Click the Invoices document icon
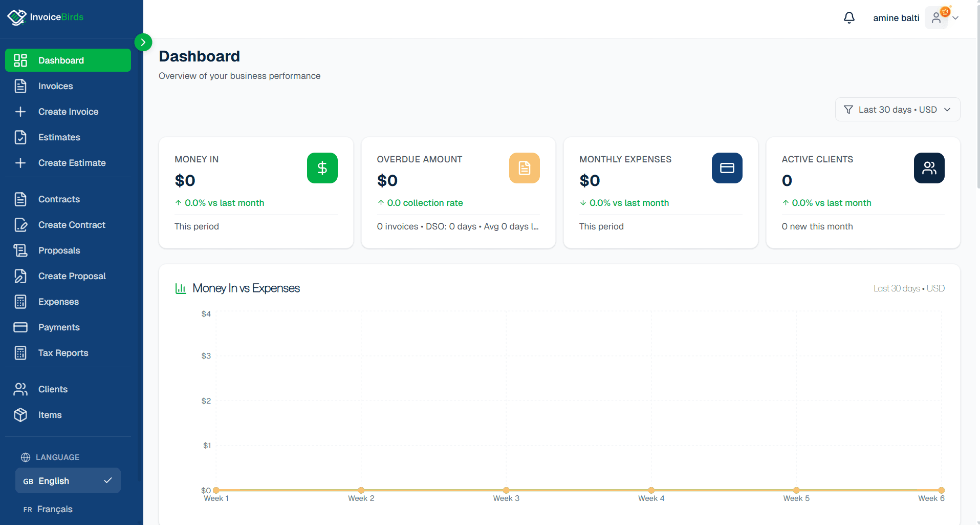This screenshot has height=525, width=980. [x=20, y=86]
